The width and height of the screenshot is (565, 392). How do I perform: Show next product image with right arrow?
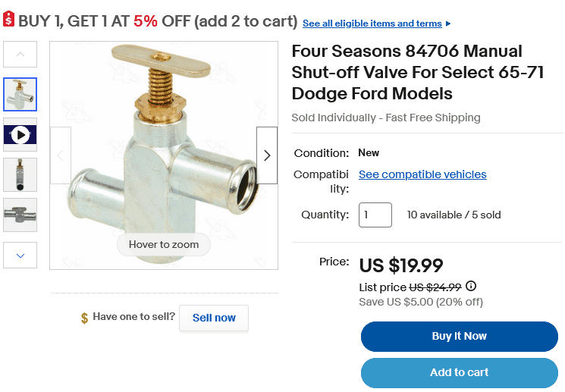[x=267, y=155]
